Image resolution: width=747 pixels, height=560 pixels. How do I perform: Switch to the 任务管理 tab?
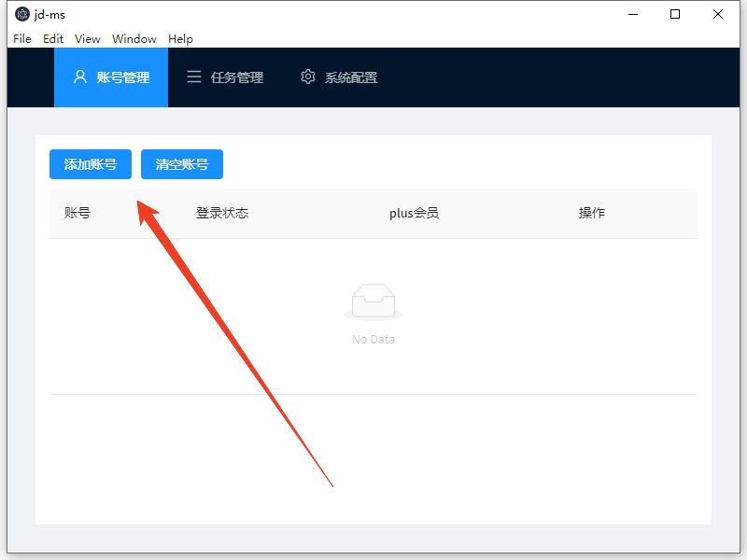pyautogui.click(x=225, y=77)
